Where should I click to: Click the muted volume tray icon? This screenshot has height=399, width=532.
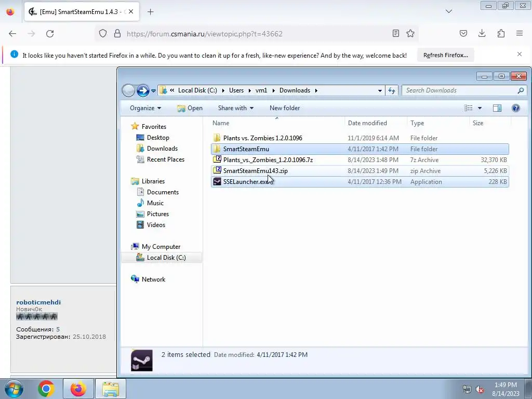pyautogui.click(x=480, y=390)
